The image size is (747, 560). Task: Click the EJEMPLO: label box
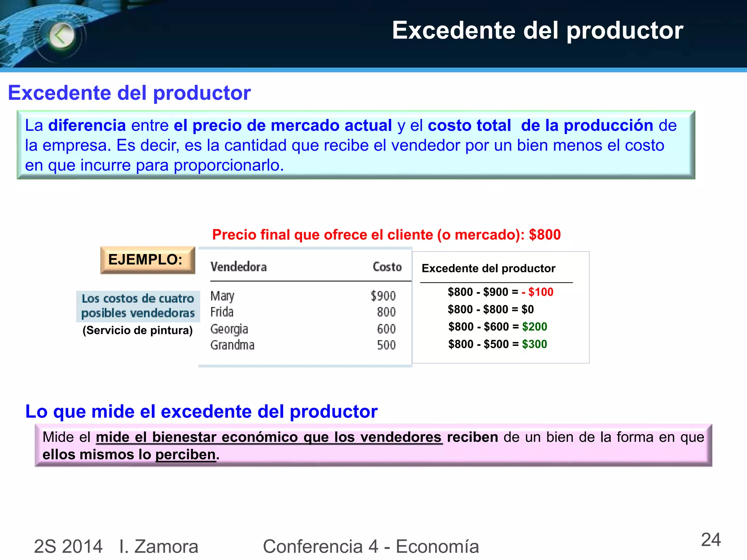[x=148, y=260]
